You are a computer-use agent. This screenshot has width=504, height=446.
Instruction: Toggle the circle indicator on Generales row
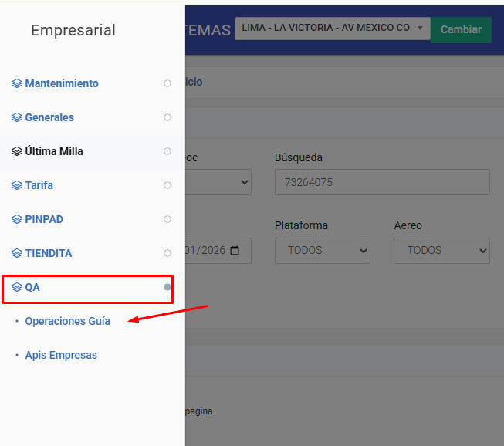[167, 117]
